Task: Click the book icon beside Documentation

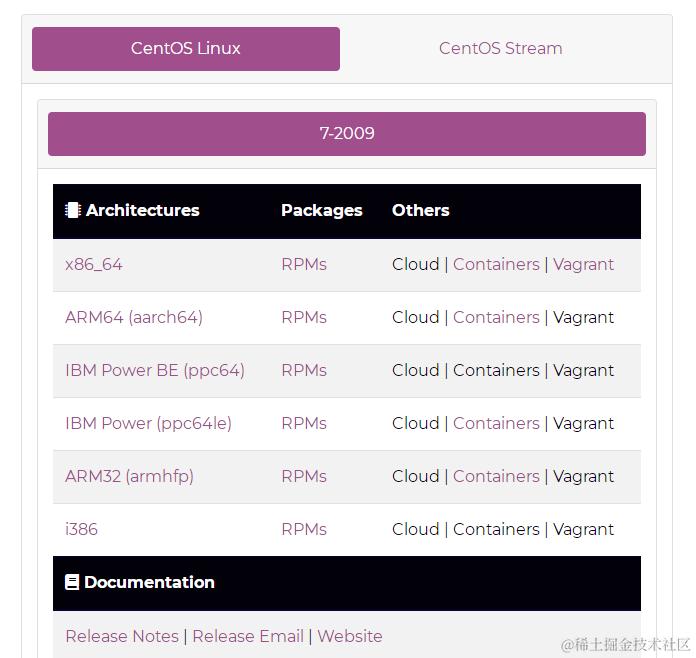Action: [72, 582]
